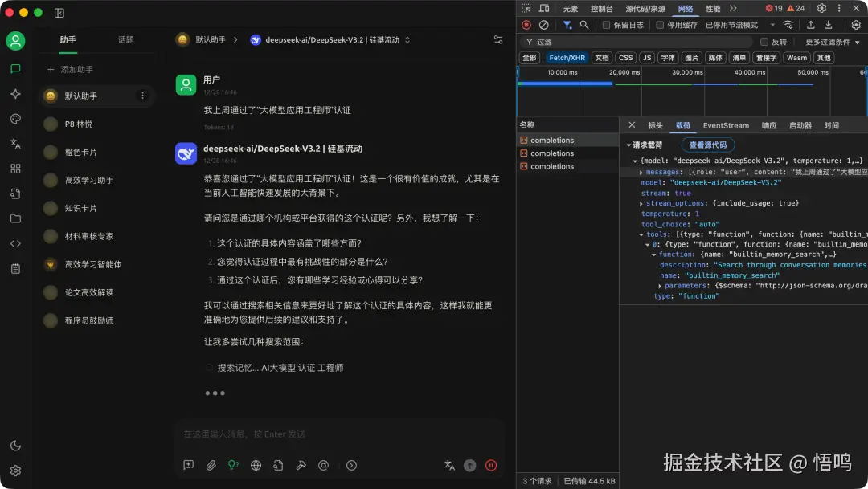Clear network log in DevTools
Image resolution: width=868 pixels, height=489 pixels.
(x=543, y=25)
